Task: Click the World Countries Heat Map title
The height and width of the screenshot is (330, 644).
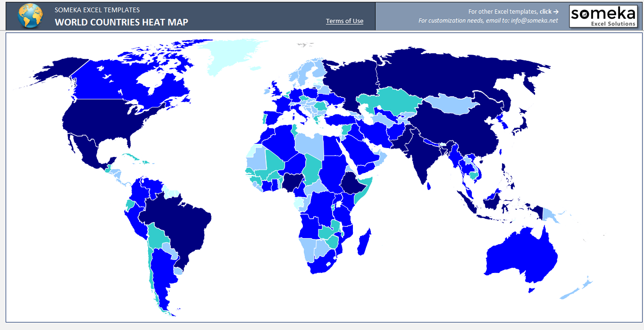Action: point(121,22)
